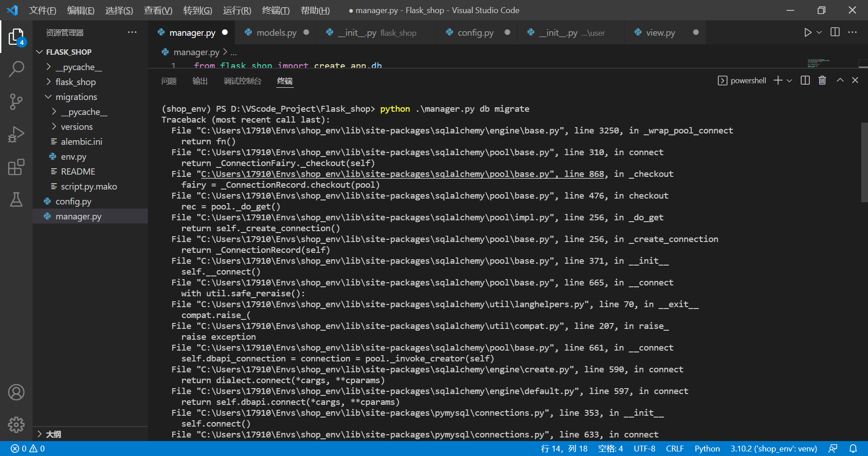The image size is (868, 456).
Task: Switch to 问题 problems panel tab
Action: (x=169, y=81)
